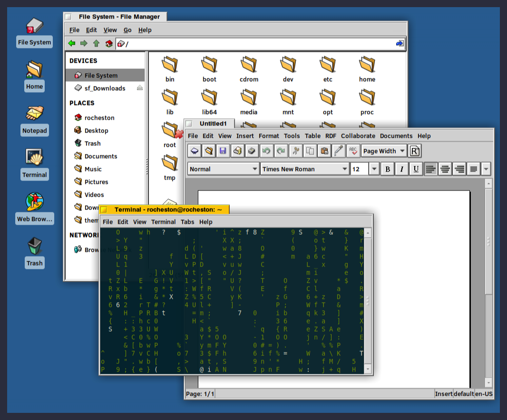The image size is (507, 420).
Task: Open the Page Width zoom dropdown
Action: click(x=384, y=151)
